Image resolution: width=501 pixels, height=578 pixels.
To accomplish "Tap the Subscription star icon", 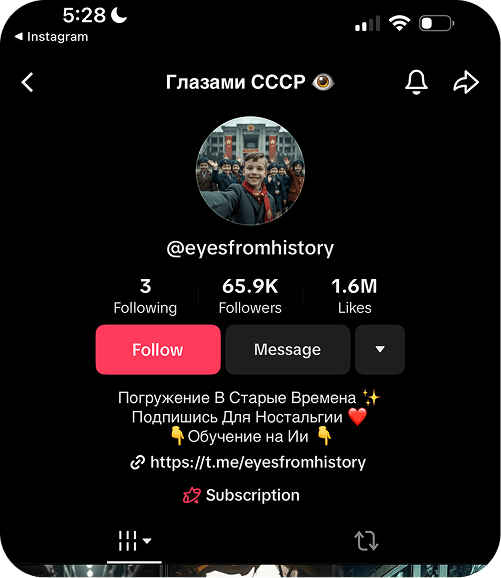I will pos(192,495).
